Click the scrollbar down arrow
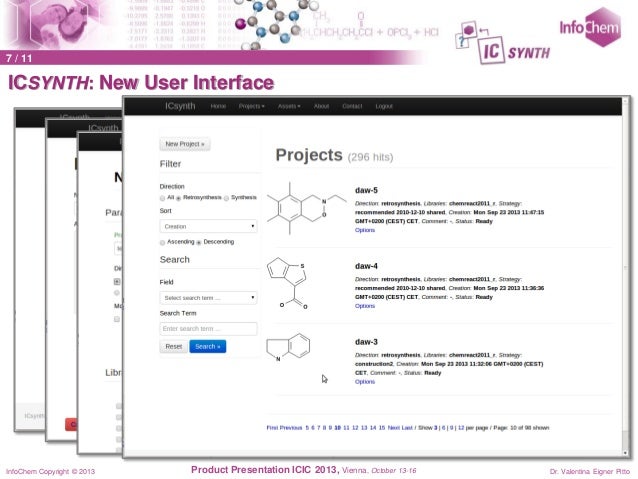 pyautogui.click(x=625, y=453)
